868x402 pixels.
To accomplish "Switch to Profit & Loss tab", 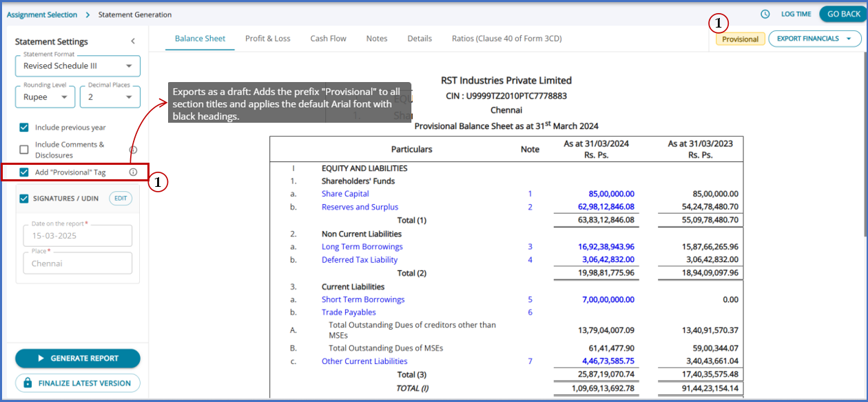I will point(268,39).
